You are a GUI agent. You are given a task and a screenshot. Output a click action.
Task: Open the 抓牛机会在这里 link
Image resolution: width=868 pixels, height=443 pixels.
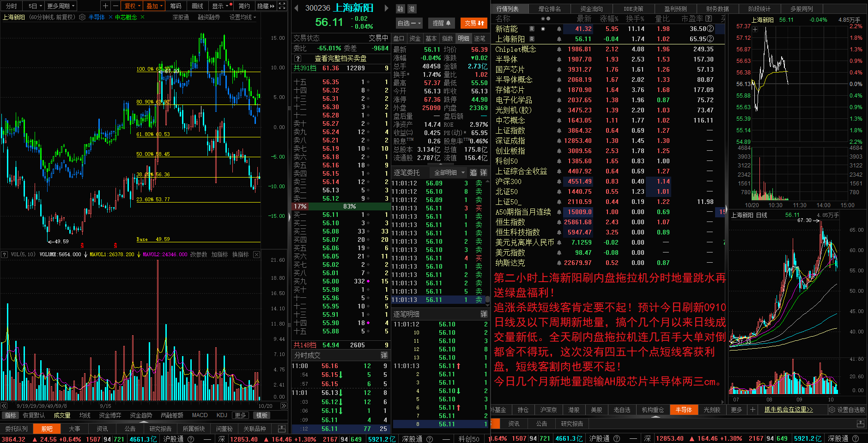(789, 410)
